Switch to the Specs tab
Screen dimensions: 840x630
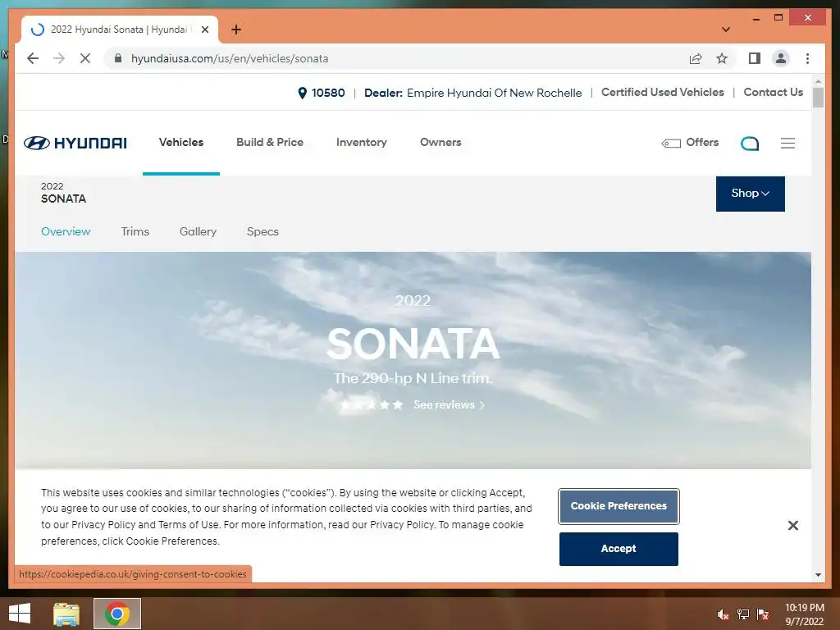[262, 231]
